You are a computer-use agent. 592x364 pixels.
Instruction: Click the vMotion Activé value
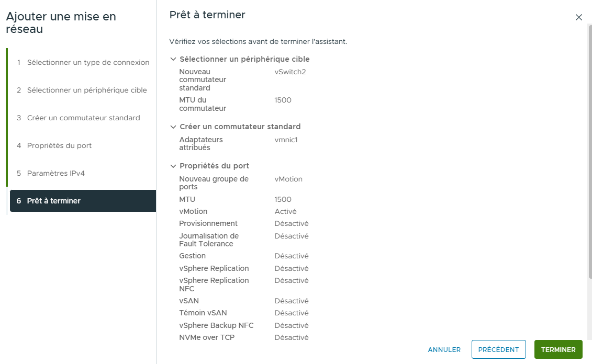tap(284, 211)
